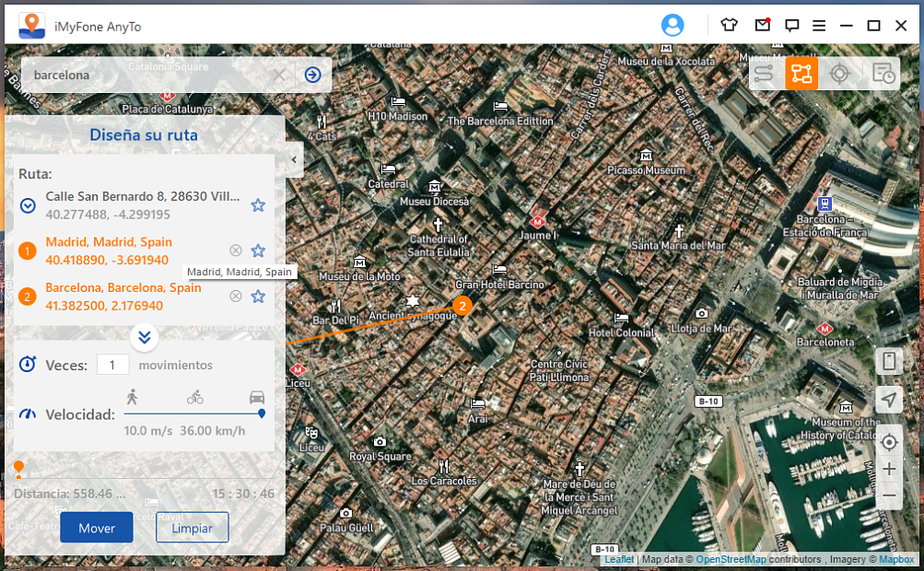Favorite the Barcelona stop

tap(258, 296)
